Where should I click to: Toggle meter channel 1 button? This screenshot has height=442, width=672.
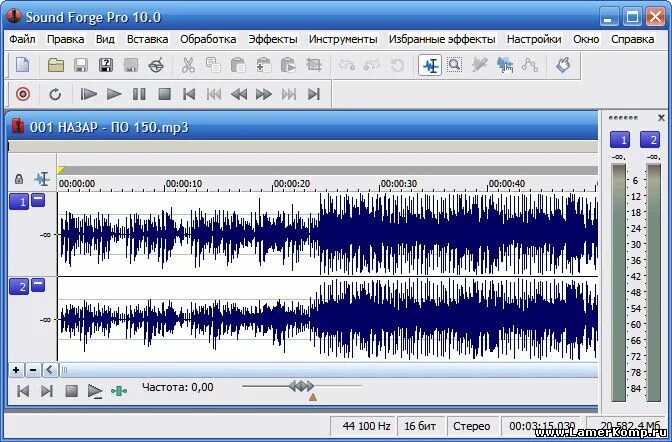pos(620,140)
